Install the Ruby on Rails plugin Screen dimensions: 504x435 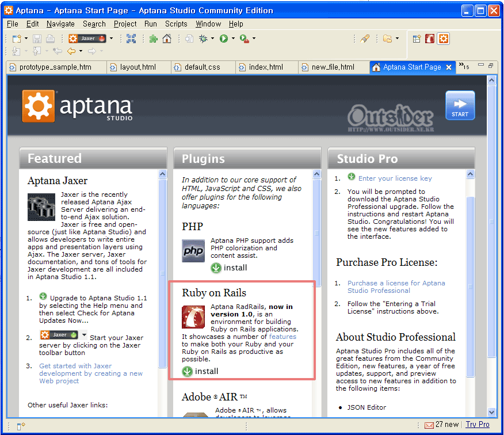coord(200,371)
